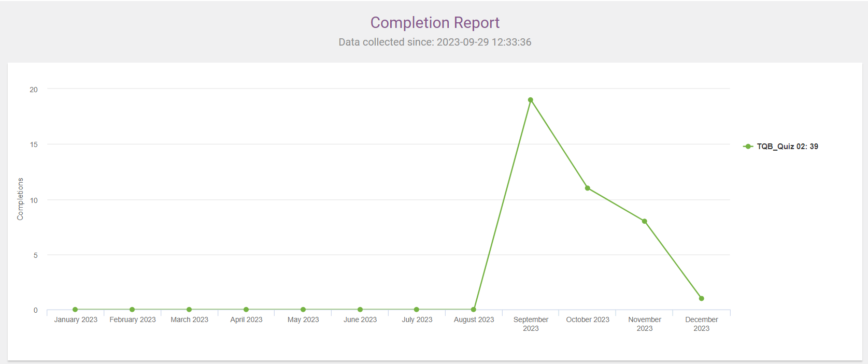This screenshot has height=364, width=868.
Task: Click the Completions y-axis title
Action: (x=20, y=199)
